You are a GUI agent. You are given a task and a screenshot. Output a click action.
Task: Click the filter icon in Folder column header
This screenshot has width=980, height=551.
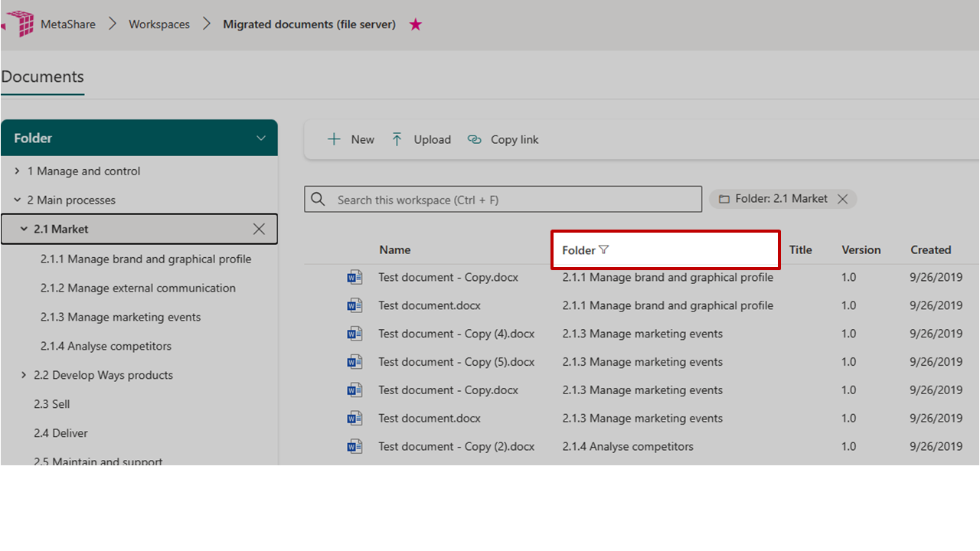pos(604,249)
